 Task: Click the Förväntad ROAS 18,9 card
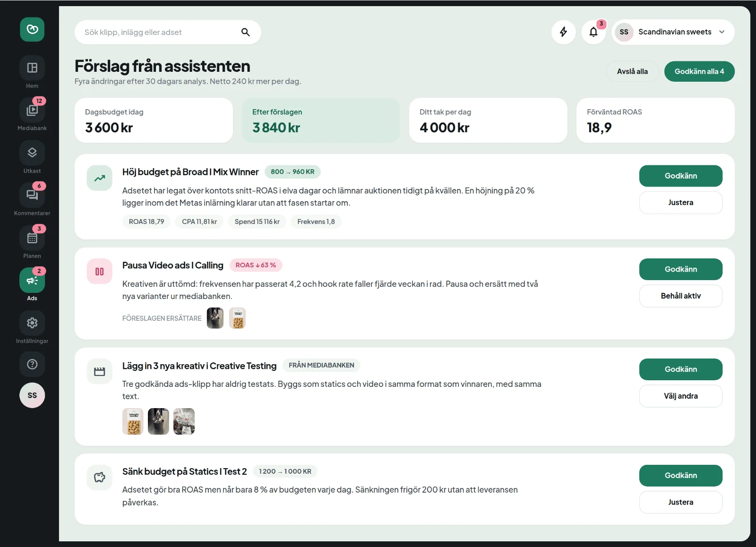[x=655, y=120]
